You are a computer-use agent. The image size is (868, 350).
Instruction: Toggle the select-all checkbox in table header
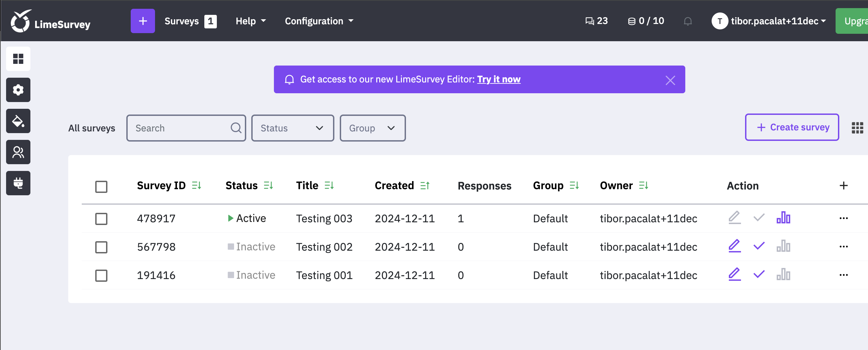pos(101,186)
